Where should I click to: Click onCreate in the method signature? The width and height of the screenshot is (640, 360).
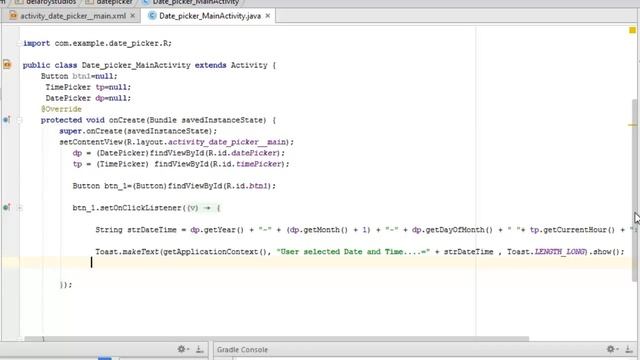pos(127,120)
